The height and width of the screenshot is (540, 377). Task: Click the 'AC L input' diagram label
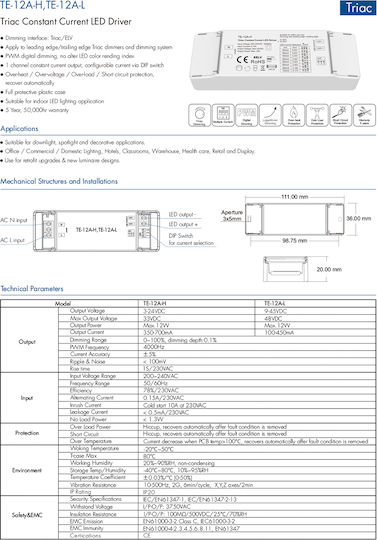click(x=12, y=240)
